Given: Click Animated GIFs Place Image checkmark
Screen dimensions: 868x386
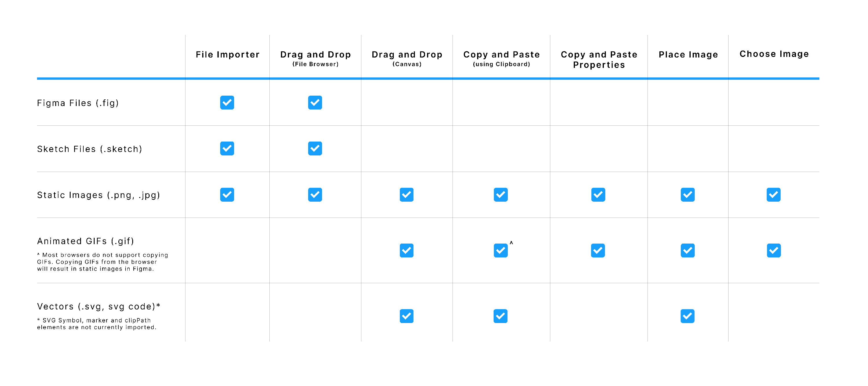Looking at the screenshot, I should [688, 250].
